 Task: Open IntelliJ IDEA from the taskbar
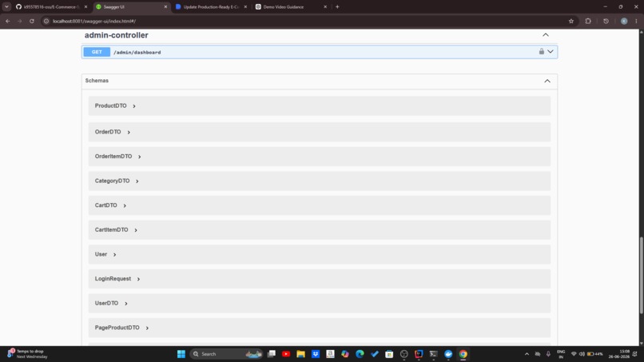pos(419,354)
